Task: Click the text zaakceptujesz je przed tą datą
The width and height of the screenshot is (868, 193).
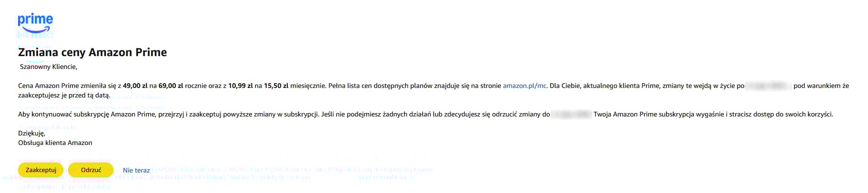Action: coord(64,95)
